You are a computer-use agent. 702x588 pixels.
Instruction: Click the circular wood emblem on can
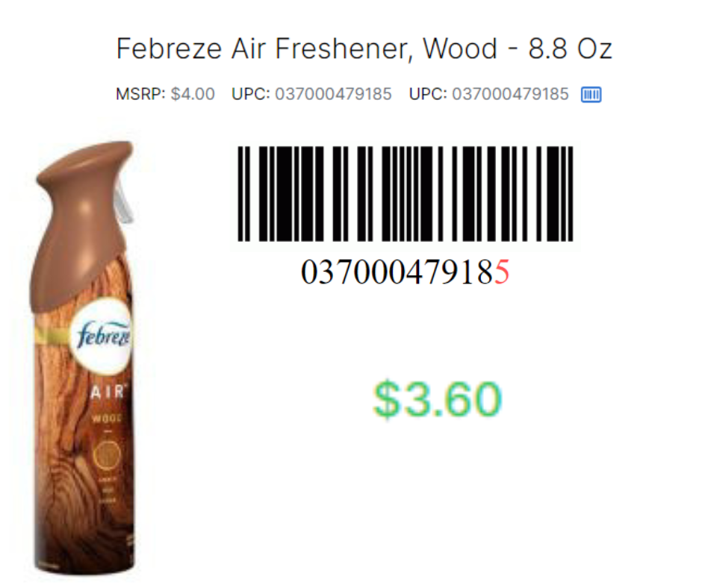click(x=107, y=455)
